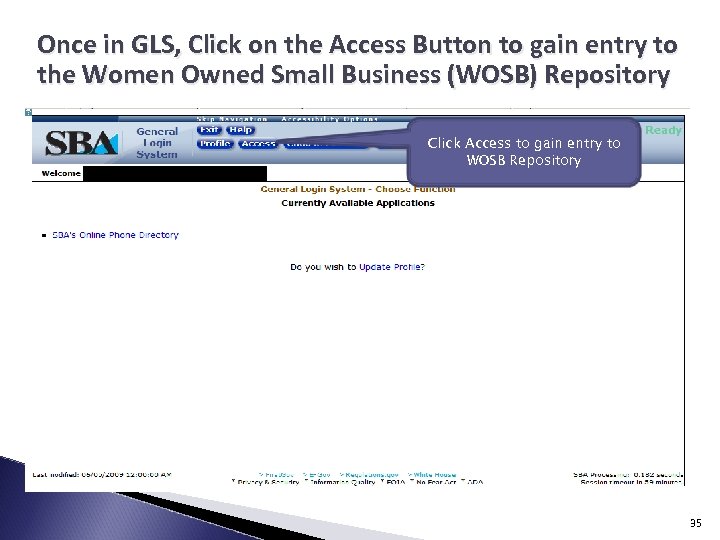The height and width of the screenshot is (540, 720).
Task: Open SBA's Online Phone Directory link
Action: tap(115, 235)
